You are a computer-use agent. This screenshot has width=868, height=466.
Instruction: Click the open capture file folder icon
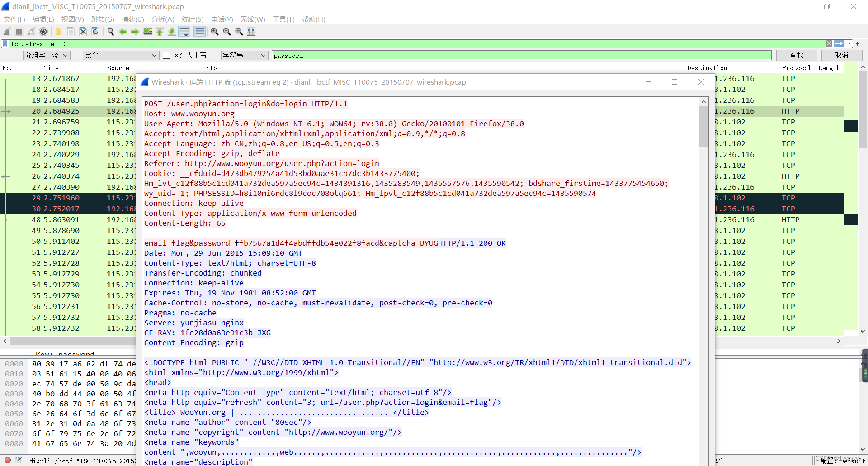(x=58, y=32)
